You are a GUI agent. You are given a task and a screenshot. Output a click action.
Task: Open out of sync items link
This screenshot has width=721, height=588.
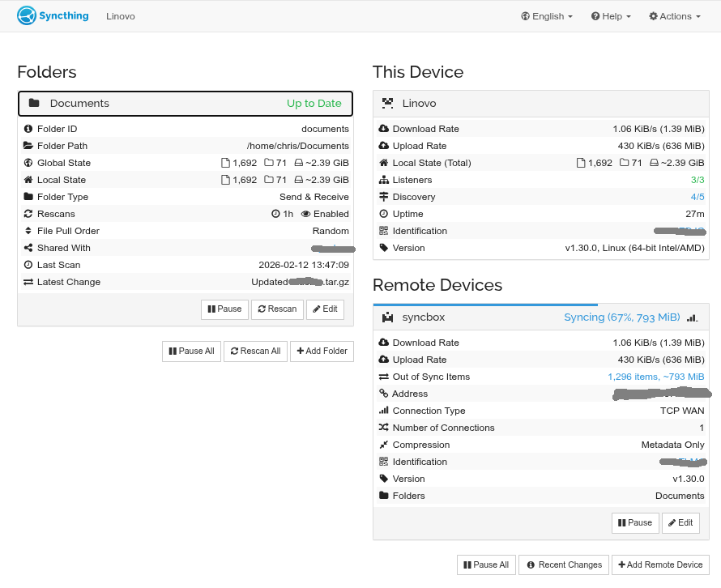(655, 377)
